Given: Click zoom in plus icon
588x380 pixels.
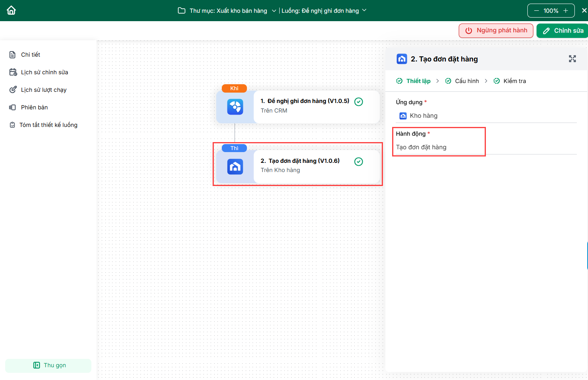Looking at the screenshot, I should click(566, 11).
